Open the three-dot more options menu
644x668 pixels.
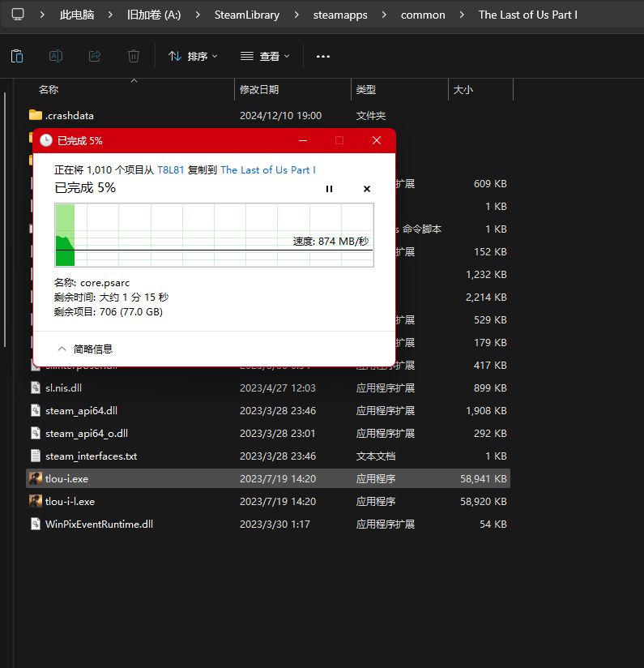pyautogui.click(x=323, y=56)
